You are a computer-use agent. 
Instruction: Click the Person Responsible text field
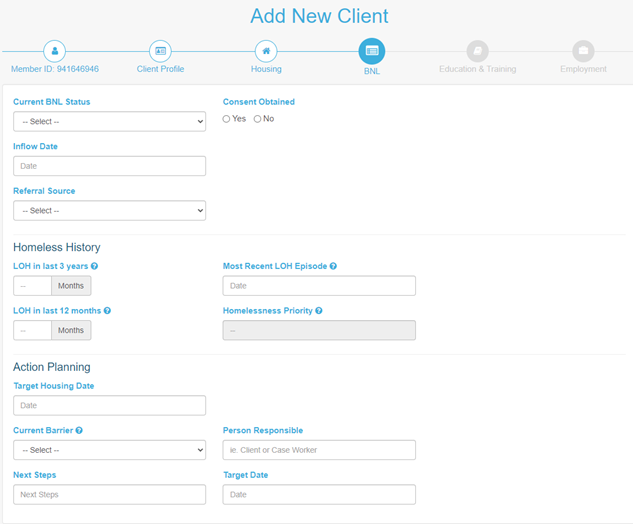(x=319, y=450)
